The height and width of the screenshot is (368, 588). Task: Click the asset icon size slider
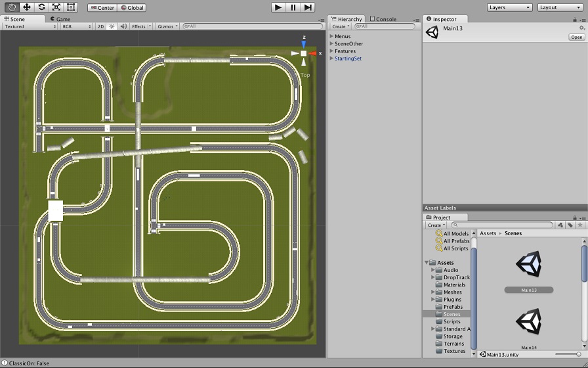tap(568, 354)
